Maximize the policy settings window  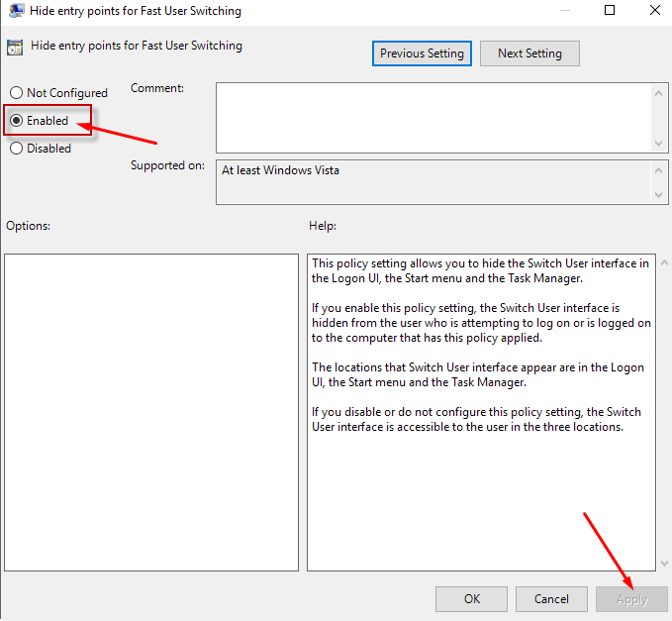610,11
